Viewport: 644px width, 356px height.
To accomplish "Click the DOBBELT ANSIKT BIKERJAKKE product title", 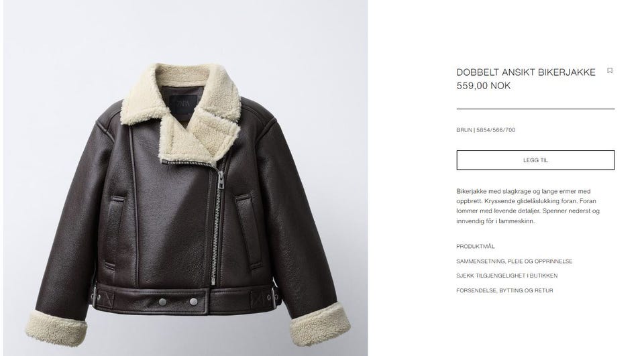I will click(526, 72).
